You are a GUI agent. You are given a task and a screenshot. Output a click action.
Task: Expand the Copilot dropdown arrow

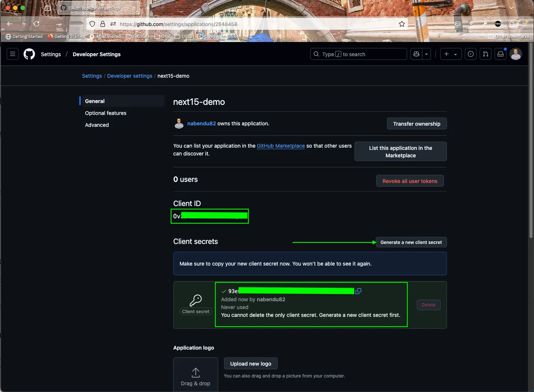point(426,54)
